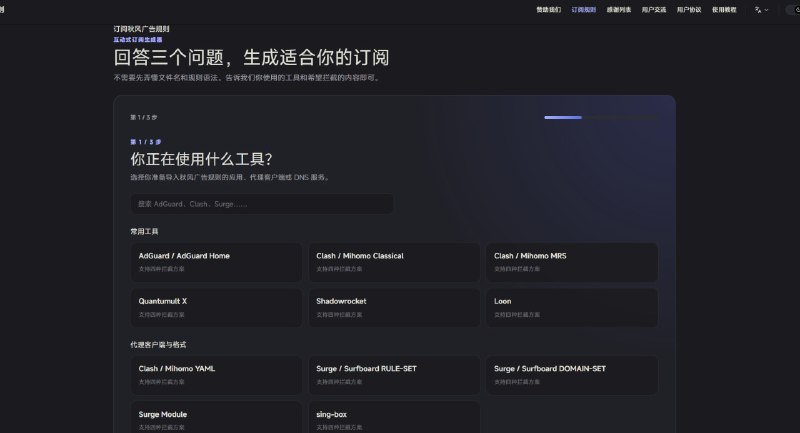Click the heading 你正在使用什么工具?
The height and width of the screenshot is (433, 800).
point(201,159)
